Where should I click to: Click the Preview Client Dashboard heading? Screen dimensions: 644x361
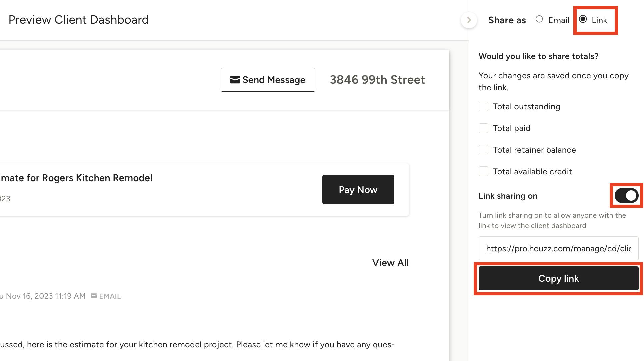tap(79, 20)
